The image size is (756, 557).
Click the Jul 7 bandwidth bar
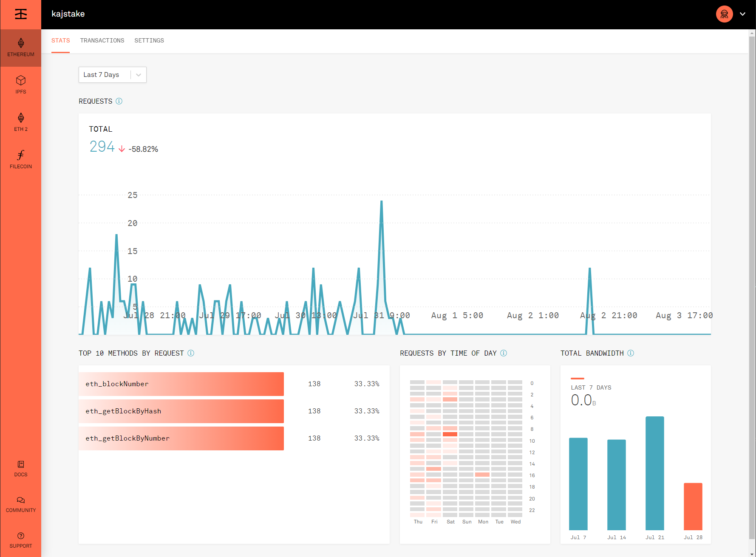(578, 484)
